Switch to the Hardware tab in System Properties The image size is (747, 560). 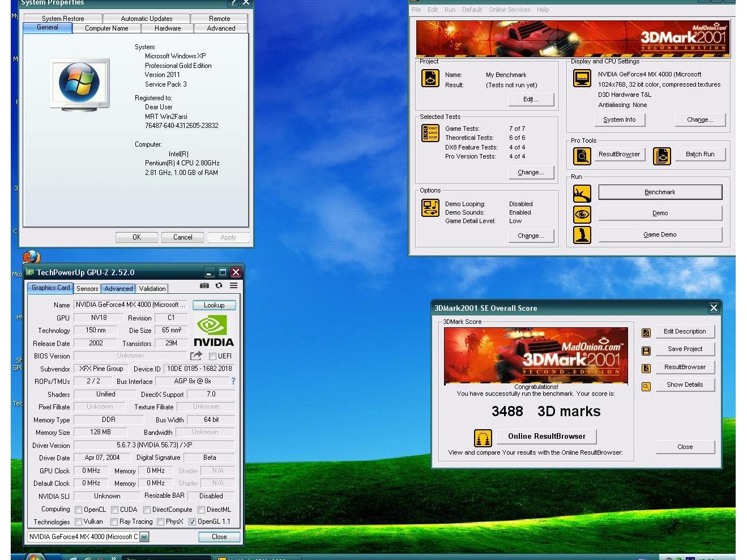click(x=168, y=28)
